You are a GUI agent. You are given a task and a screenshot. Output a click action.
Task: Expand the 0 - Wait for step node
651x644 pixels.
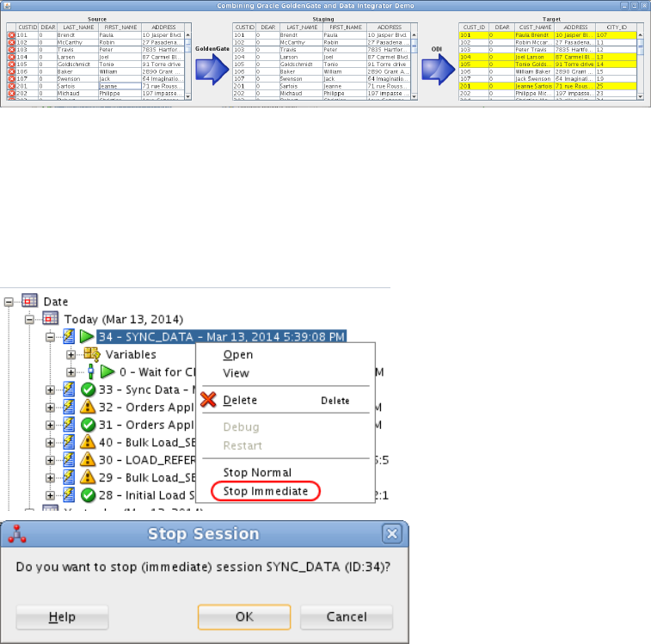coord(71,372)
